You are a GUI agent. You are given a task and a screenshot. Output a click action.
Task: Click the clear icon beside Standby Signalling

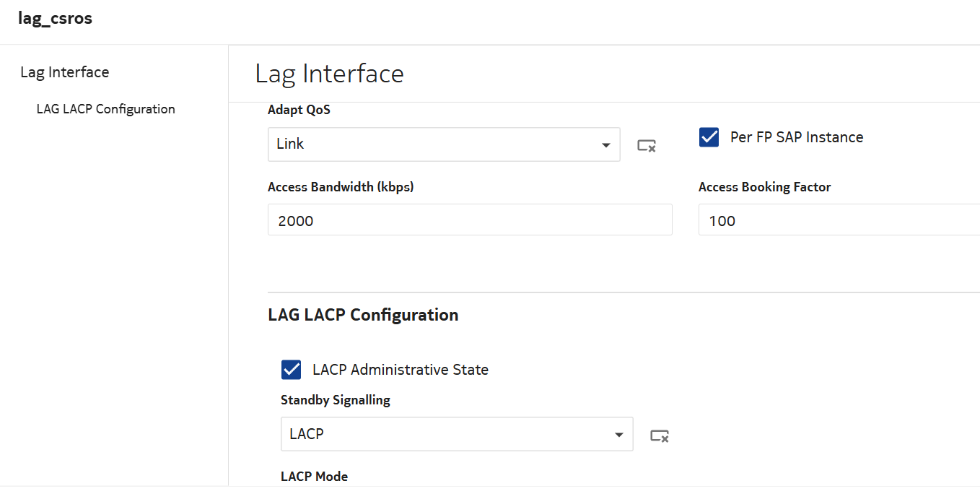click(x=659, y=435)
